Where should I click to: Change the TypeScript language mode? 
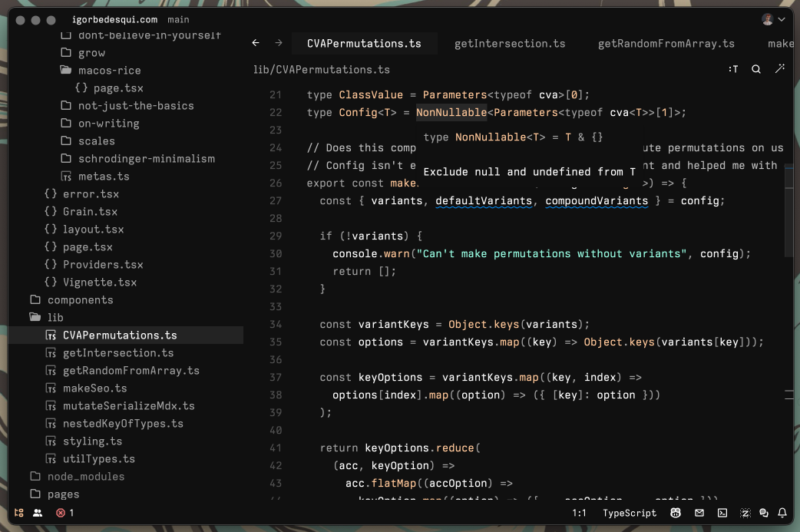tap(630, 513)
